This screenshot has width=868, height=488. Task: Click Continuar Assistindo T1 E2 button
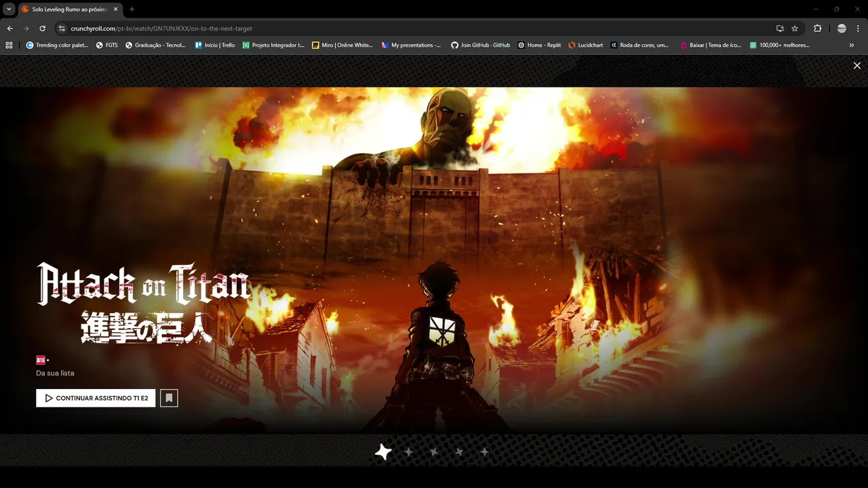96,398
